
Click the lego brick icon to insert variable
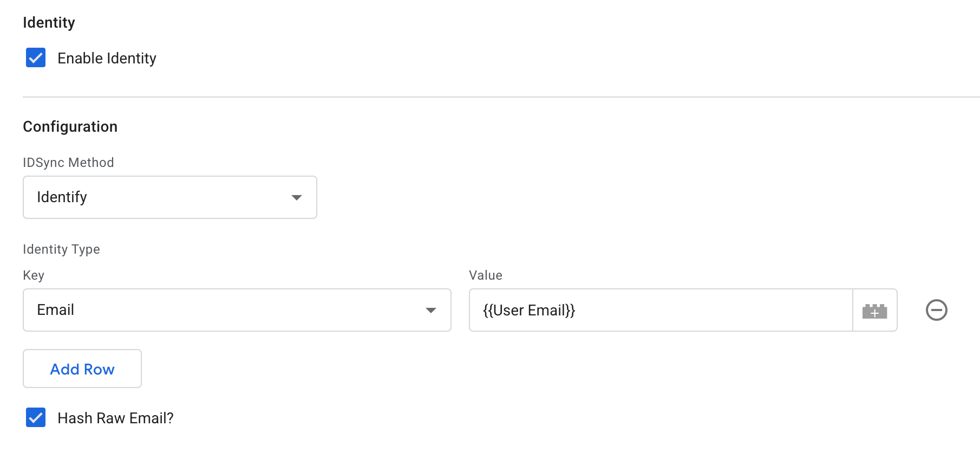tap(874, 310)
